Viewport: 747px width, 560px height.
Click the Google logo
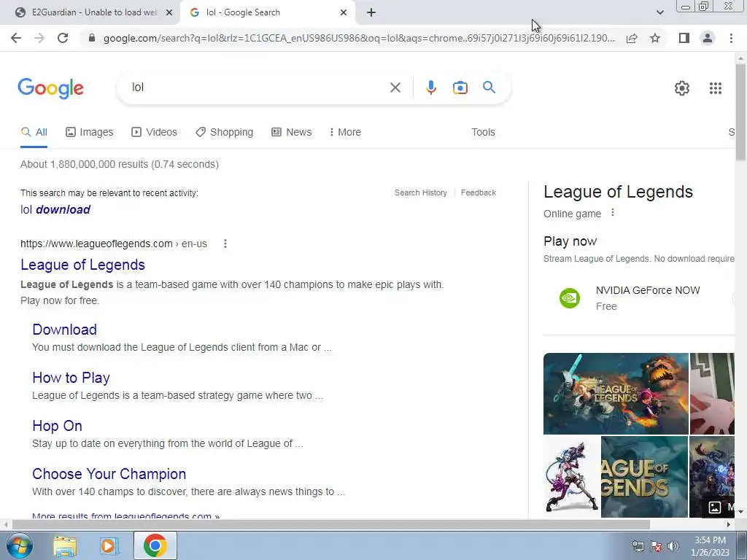(x=51, y=88)
